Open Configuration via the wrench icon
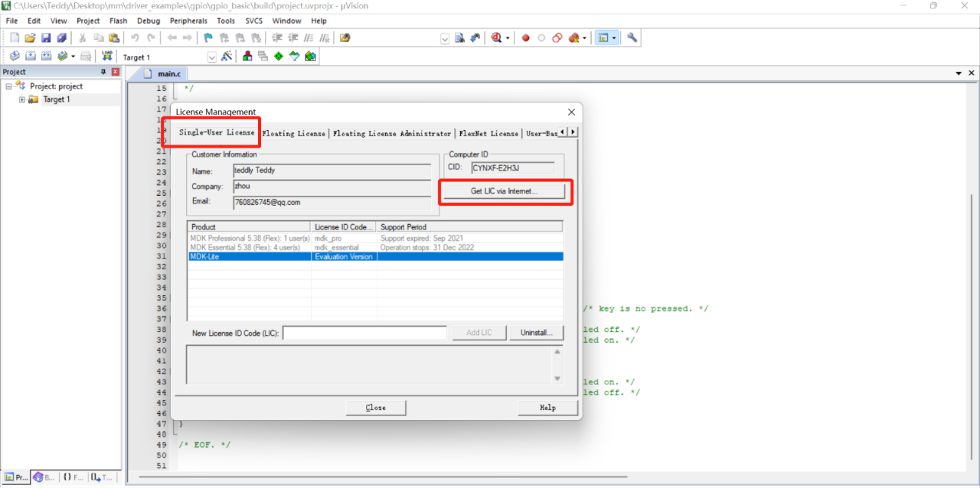Screen dimensions: 980x488 [x=632, y=37]
